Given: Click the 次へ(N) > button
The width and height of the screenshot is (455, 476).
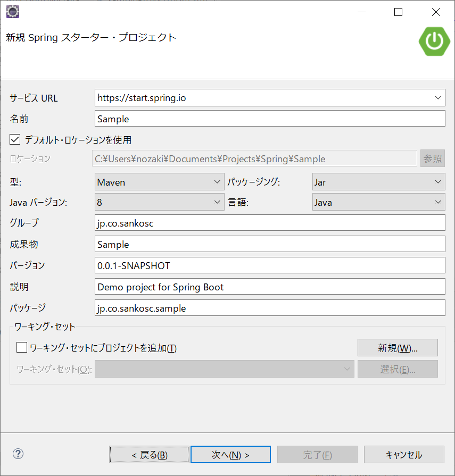Looking at the screenshot, I should 230,454.
